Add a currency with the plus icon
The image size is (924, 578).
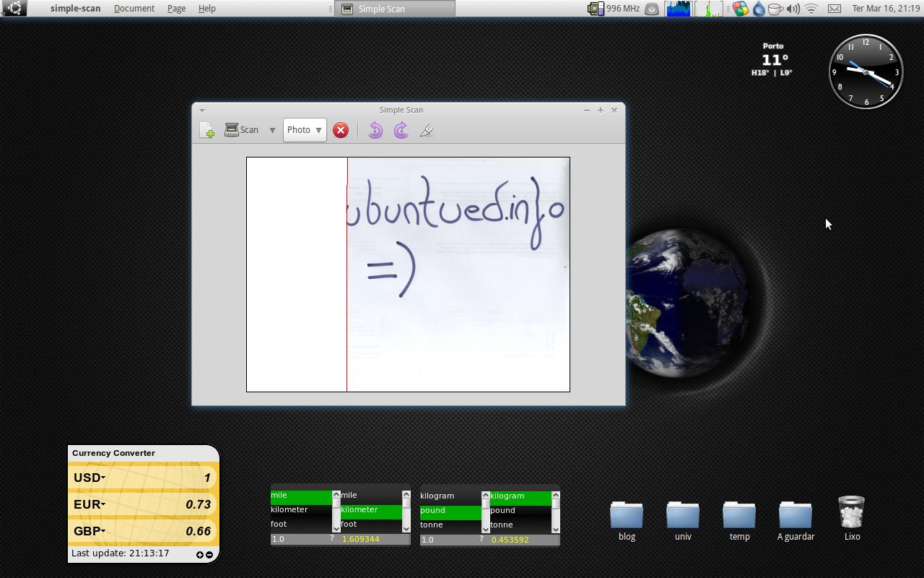pyautogui.click(x=200, y=555)
